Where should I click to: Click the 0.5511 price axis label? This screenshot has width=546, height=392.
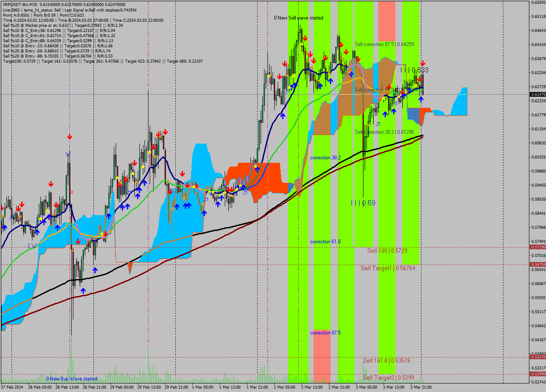tap(538, 312)
